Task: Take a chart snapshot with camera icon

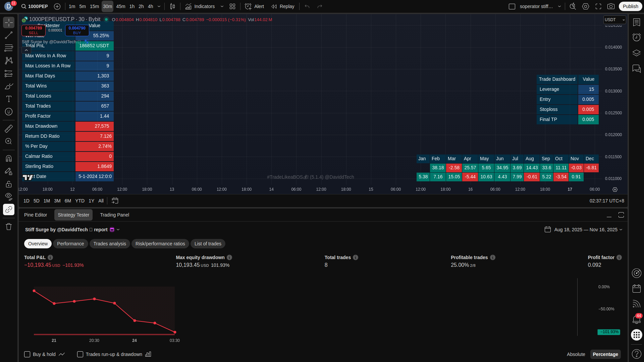Action: [x=611, y=6]
